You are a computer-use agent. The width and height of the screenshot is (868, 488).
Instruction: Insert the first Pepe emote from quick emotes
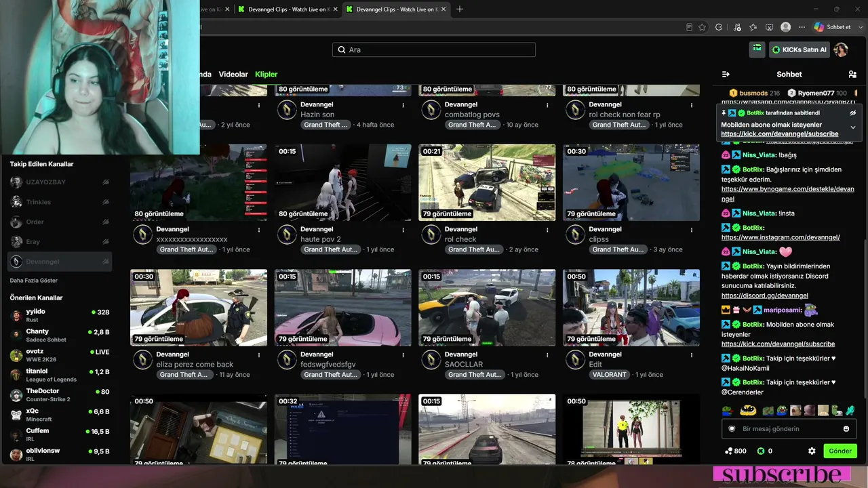click(x=728, y=410)
